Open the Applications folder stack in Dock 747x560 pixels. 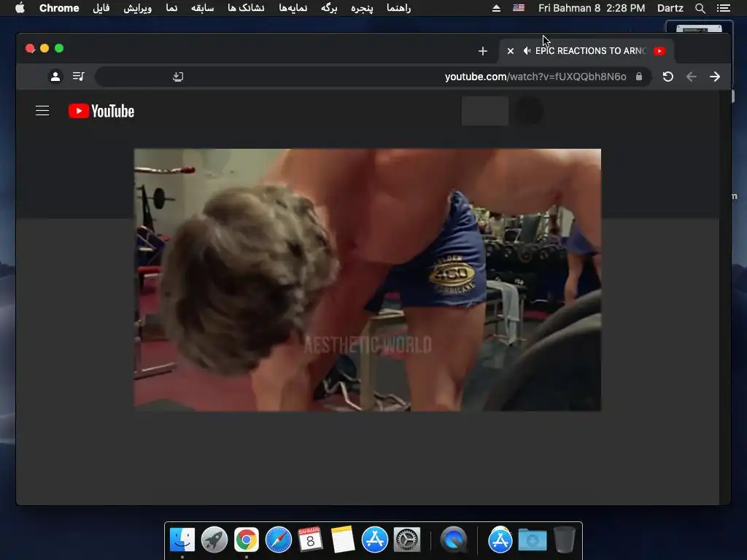click(500, 540)
